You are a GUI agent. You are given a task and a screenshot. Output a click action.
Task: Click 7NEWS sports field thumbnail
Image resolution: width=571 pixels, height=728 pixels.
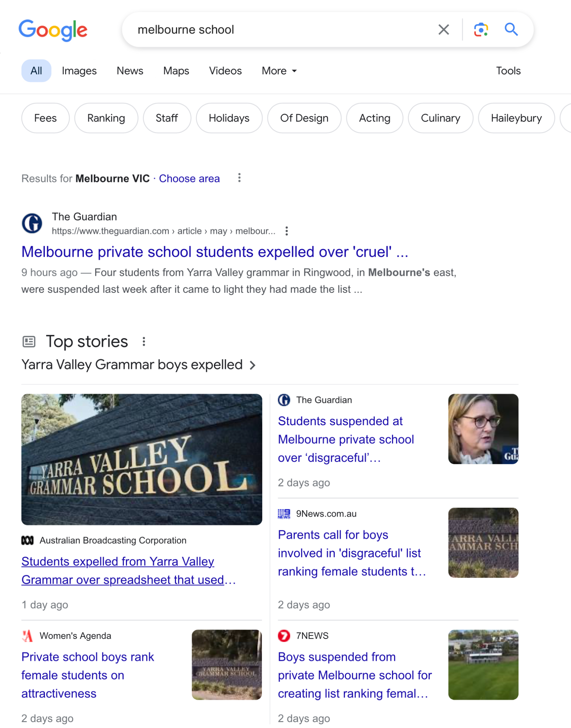[483, 665]
